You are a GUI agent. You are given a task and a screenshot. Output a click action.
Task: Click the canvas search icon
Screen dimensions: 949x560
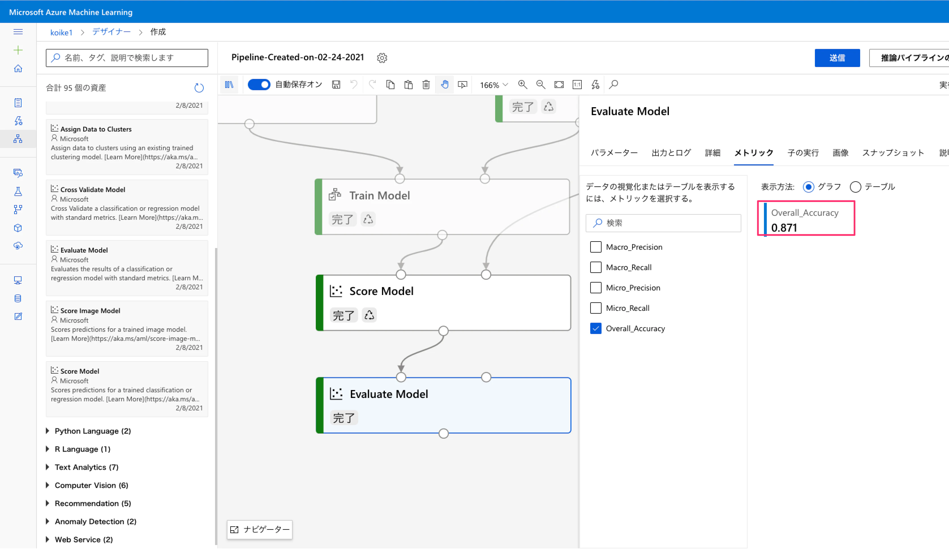point(613,85)
